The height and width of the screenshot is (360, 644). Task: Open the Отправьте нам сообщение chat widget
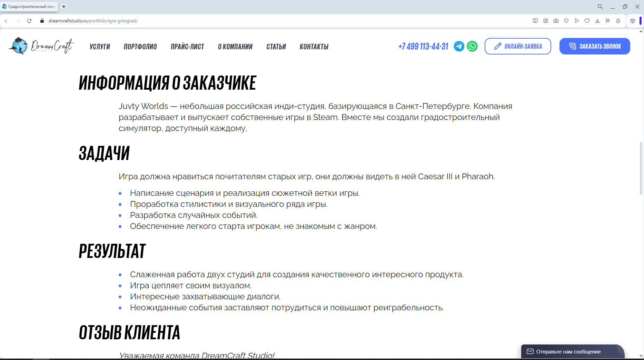click(x=573, y=351)
